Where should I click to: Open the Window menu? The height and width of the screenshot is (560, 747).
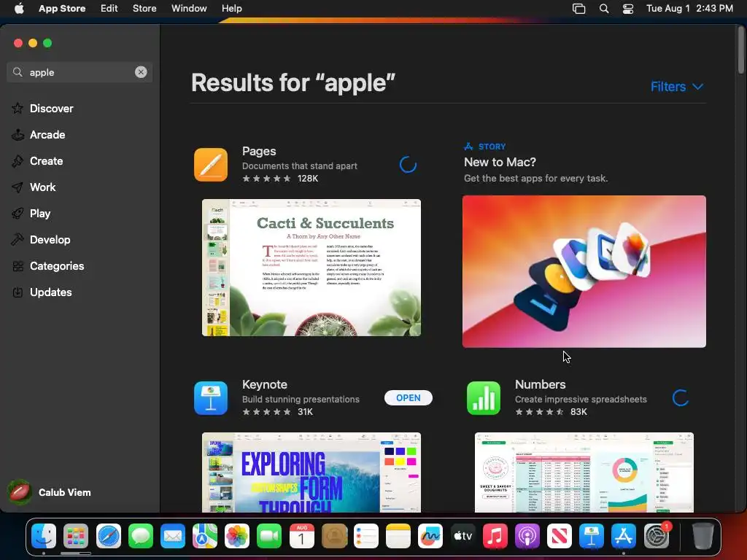(189, 8)
